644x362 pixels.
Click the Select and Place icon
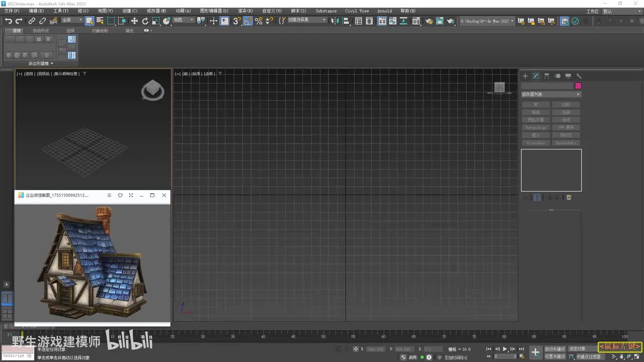click(x=167, y=21)
